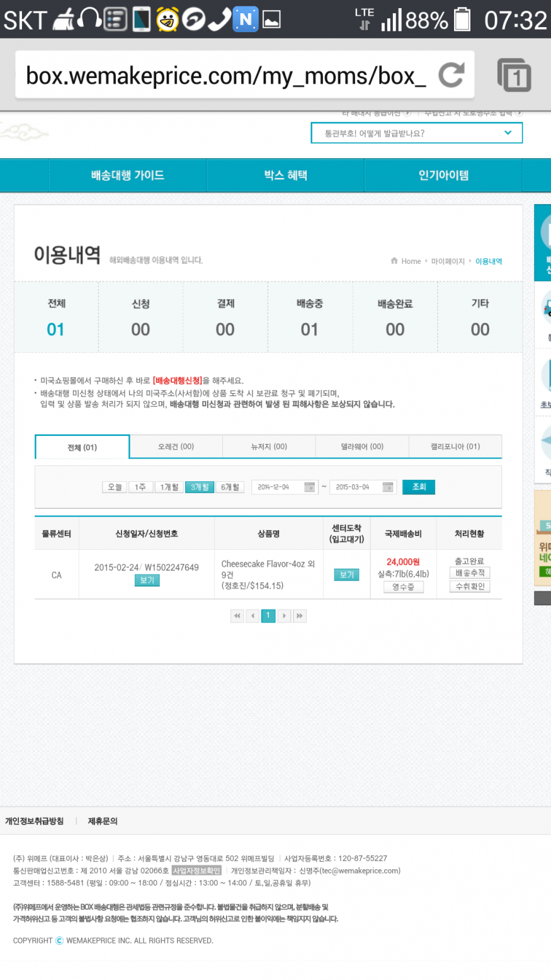Viewport: 551px width, 980px height.
Task: Open the 인기아이템 menu
Action: pos(443,175)
